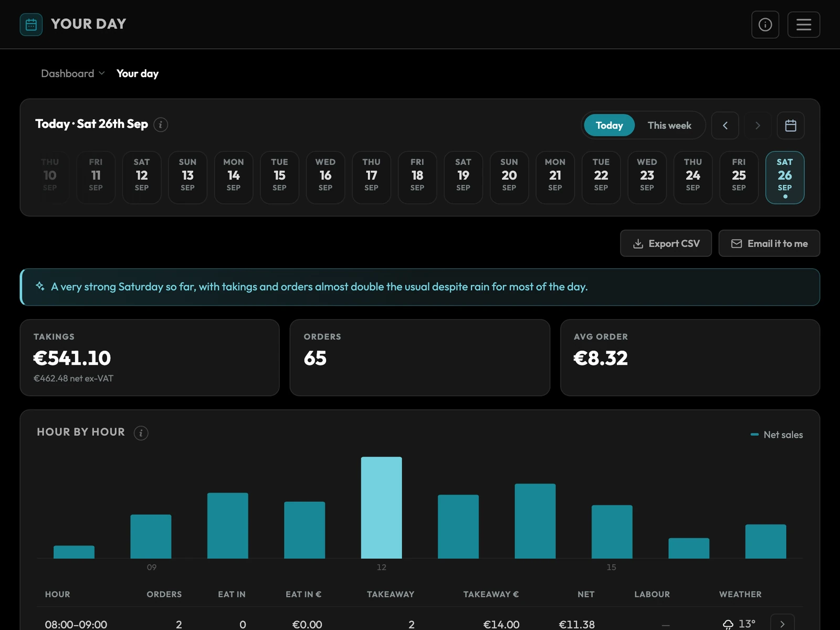Pick Monday 21 Sep date card
840x630 pixels.
(555, 177)
